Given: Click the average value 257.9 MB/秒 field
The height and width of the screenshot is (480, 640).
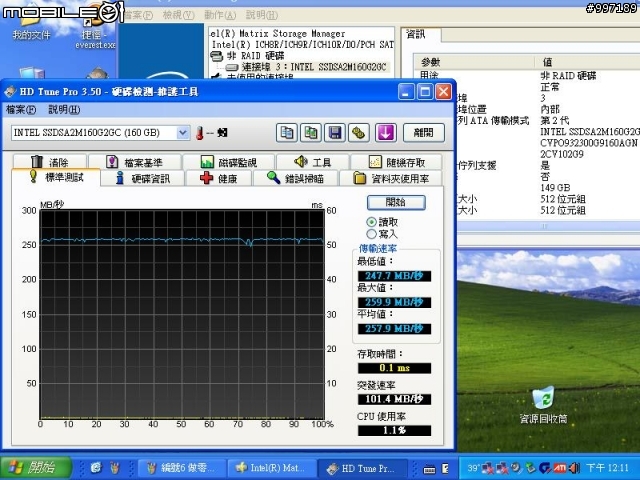Looking at the screenshot, I should coord(394,329).
